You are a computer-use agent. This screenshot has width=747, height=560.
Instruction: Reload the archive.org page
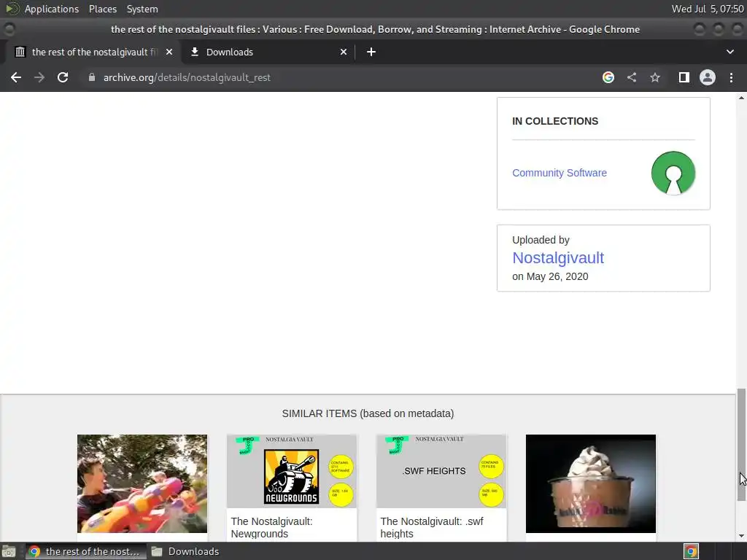63,77
